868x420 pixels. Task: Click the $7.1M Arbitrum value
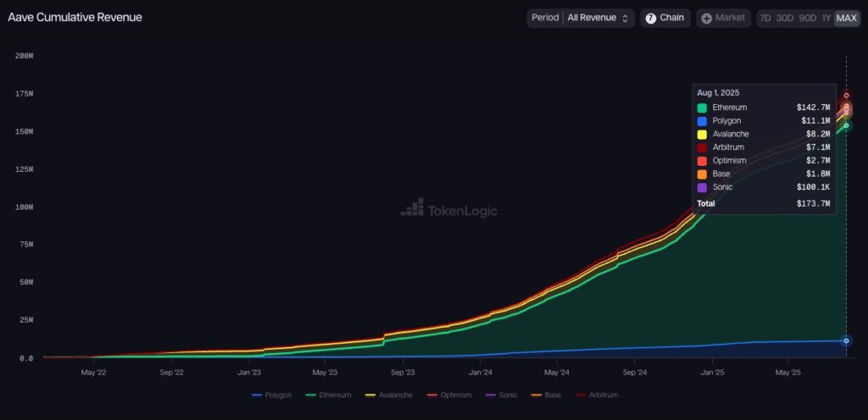[x=818, y=147]
